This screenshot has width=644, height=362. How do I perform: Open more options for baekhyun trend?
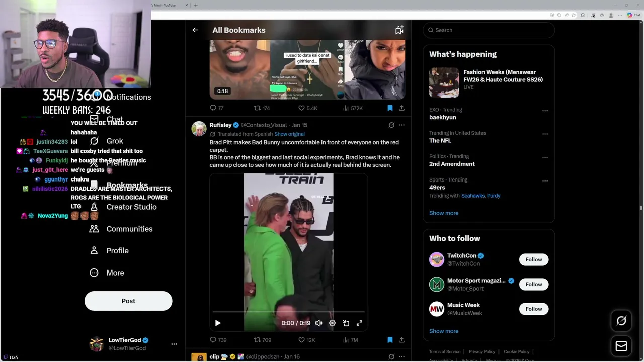[x=545, y=111]
